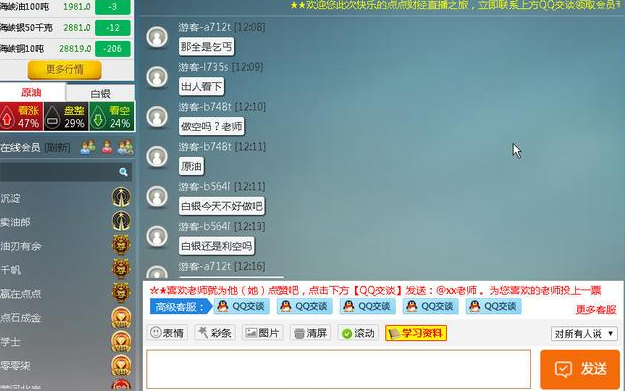Image resolution: width=625 pixels, height=391 pixels.
Task: Vote 看涨 on crude oil sentiment
Action: 22,116
